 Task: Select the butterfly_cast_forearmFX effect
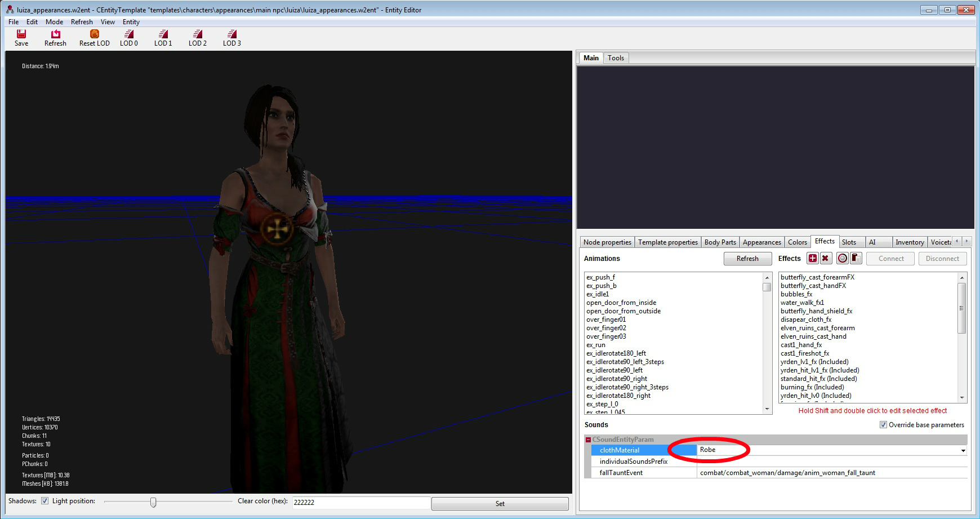click(x=817, y=277)
